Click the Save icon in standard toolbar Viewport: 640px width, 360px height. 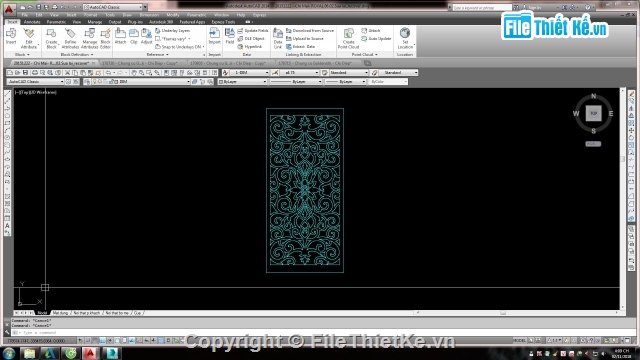[x=25, y=73]
